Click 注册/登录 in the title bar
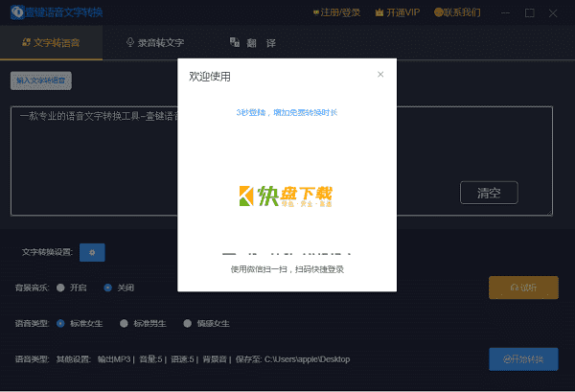The width and height of the screenshot is (575, 392). (x=336, y=12)
